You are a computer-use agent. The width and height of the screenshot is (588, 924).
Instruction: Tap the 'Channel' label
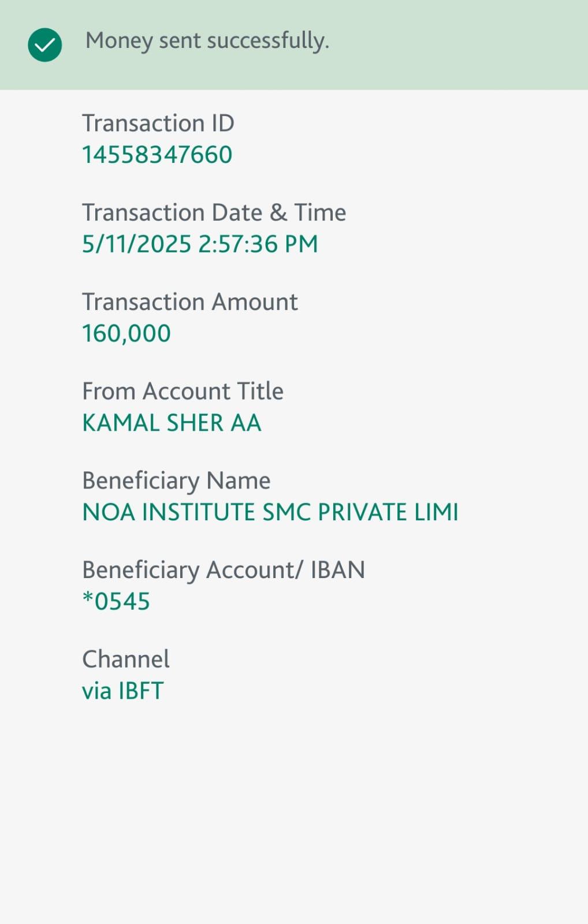[126, 659]
